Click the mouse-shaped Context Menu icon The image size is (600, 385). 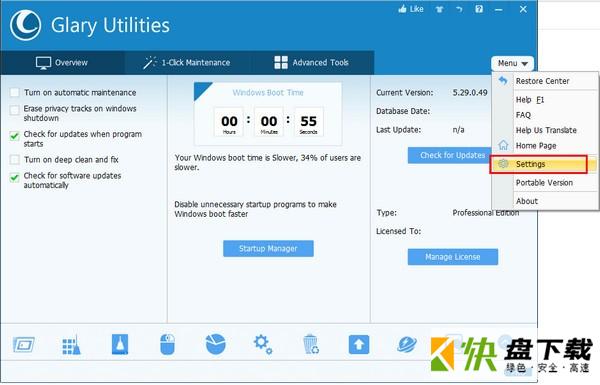167,344
